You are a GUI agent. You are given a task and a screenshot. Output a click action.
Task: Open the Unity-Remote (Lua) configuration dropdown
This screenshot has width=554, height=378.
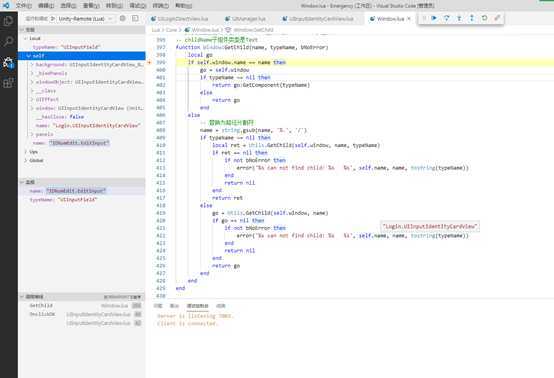(x=85, y=18)
